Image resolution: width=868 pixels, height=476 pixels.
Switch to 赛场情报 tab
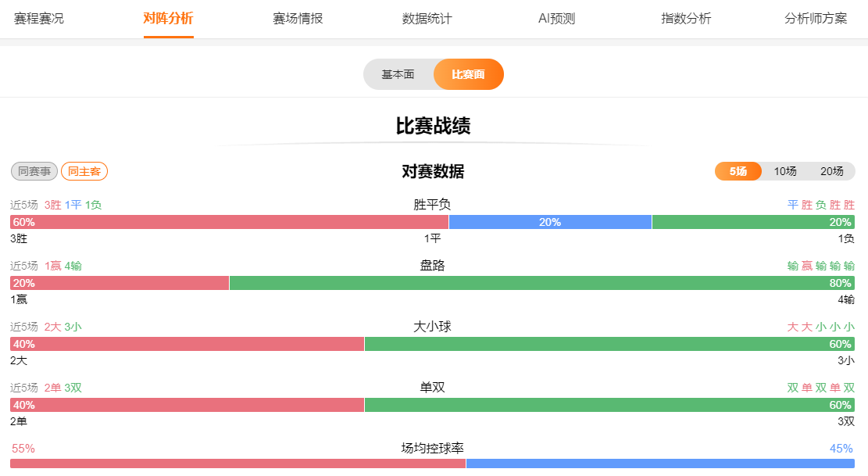click(x=298, y=19)
